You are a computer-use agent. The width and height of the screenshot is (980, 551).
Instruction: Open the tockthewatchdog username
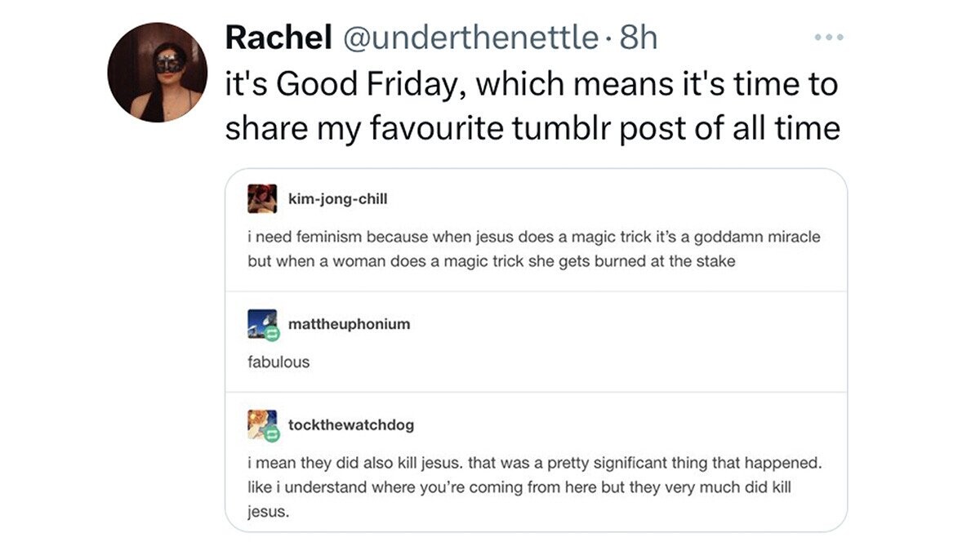tap(351, 424)
